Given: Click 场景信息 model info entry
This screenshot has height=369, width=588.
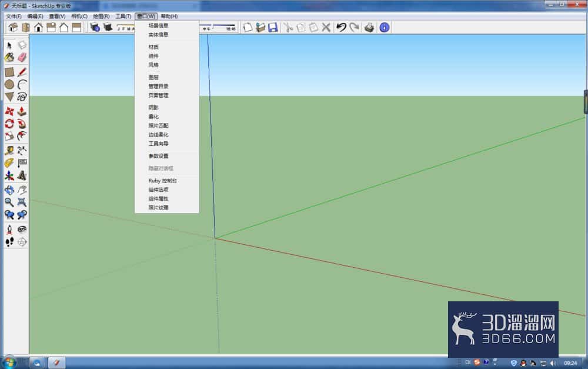Looking at the screenshot, I should point(158,25).
